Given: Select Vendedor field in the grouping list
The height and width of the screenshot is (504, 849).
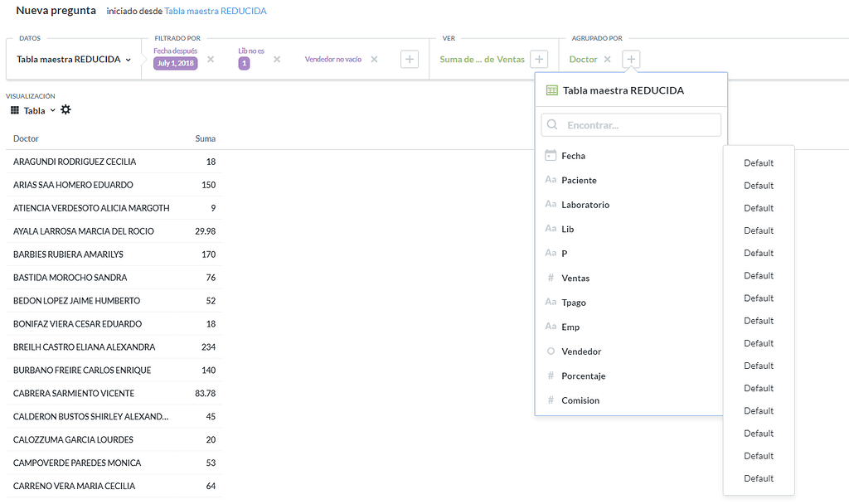Looking at the screenshot, I should click(x=581, y=351).
